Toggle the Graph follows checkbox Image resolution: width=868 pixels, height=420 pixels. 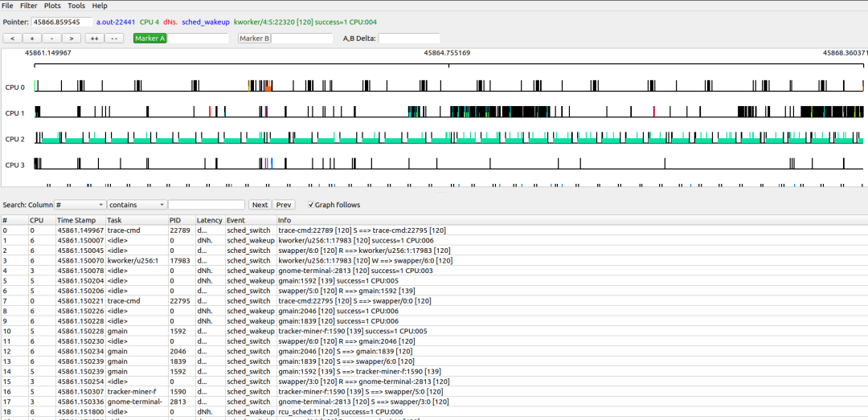click(312, 205)
